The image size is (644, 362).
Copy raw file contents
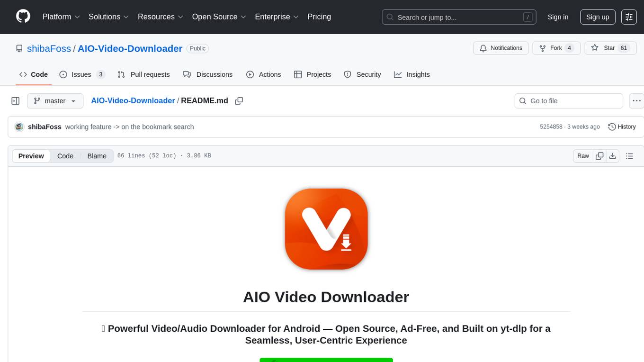[599, 156]
